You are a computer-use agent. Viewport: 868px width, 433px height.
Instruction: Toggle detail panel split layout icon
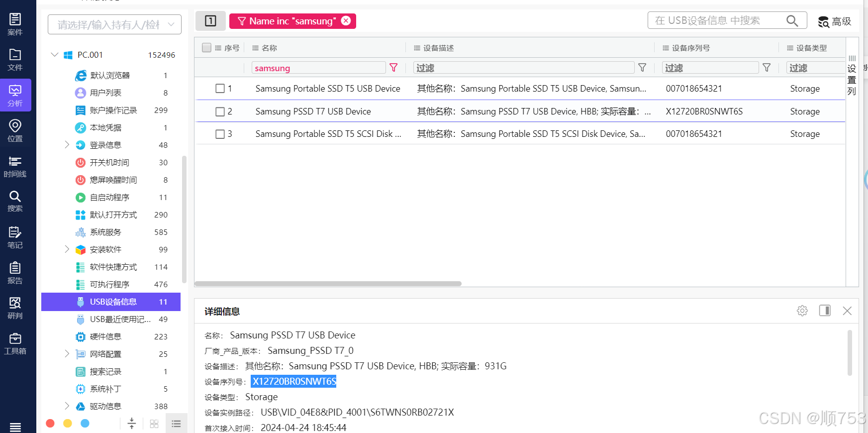[x=825, y=311]
